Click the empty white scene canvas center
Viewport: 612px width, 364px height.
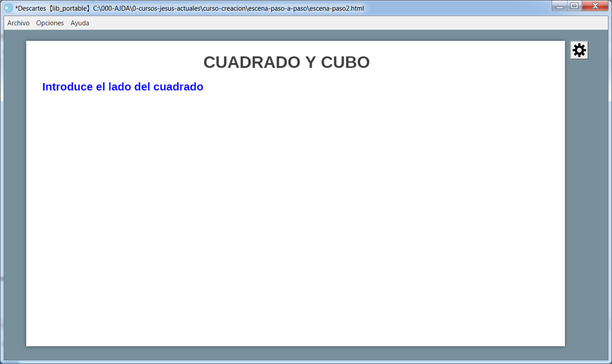tap(295, 213)
